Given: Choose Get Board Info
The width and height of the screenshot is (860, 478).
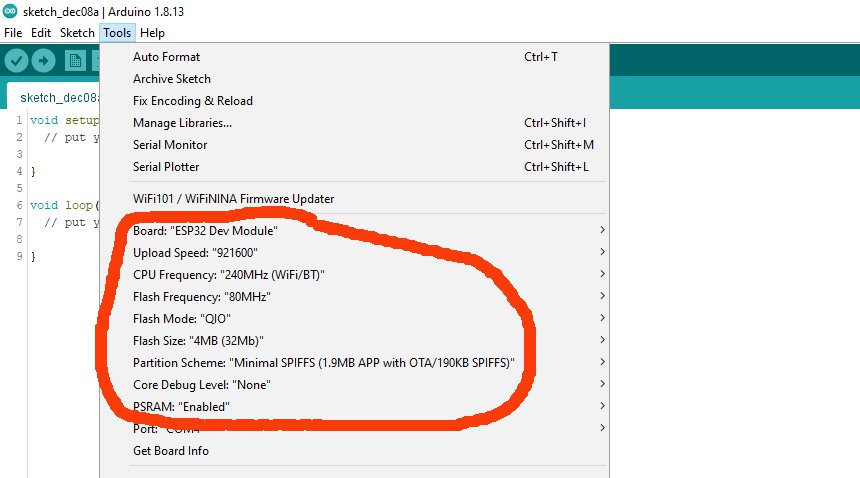Looking at the screenshot, I should [354, 451].
